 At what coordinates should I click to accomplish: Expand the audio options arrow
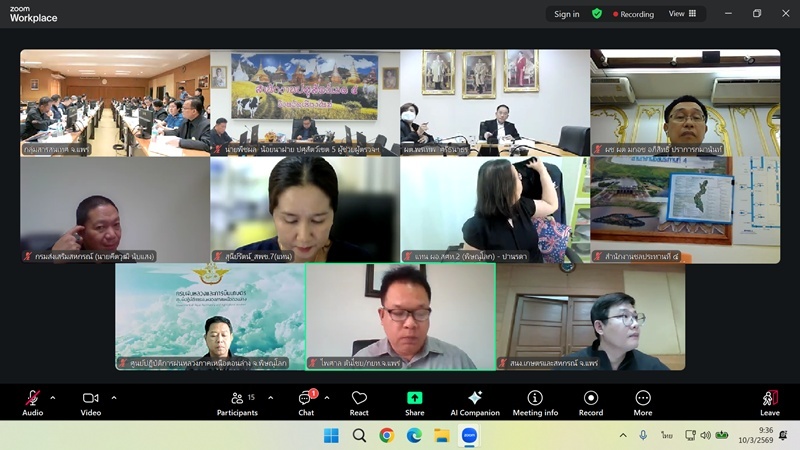pos(53,398)
